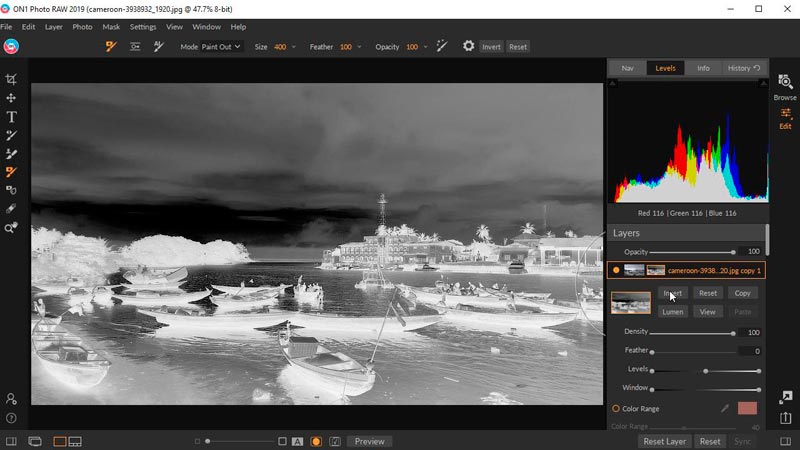Select the Move/Transform tool
Viewport: 800px width, 450px height.
[11, 98]
